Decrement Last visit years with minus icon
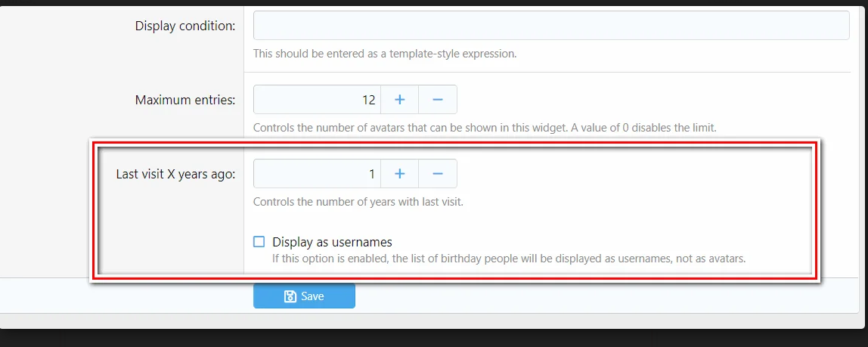Image resolution: width=868 pixels, height=347 pixels. (438, 174)
